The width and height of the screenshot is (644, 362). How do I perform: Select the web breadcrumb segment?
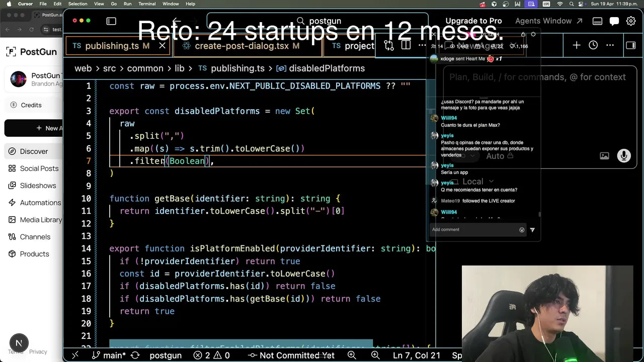click(x=83, y=68)
